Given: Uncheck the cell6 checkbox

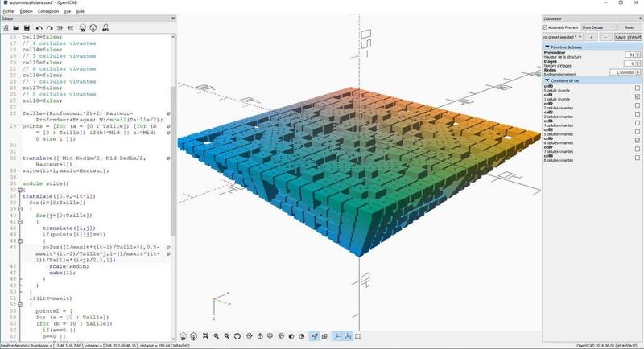Looking at the screenshot, I should tap(638, 140).
